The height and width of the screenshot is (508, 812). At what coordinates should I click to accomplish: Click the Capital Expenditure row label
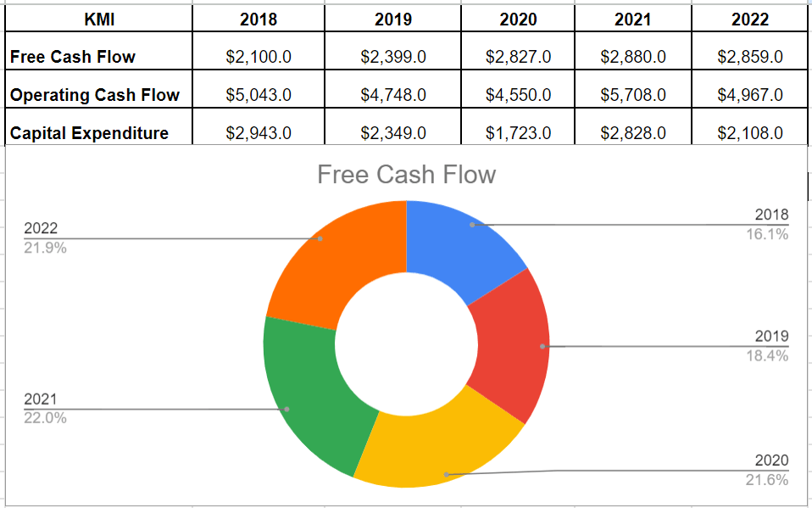[89, 133]
